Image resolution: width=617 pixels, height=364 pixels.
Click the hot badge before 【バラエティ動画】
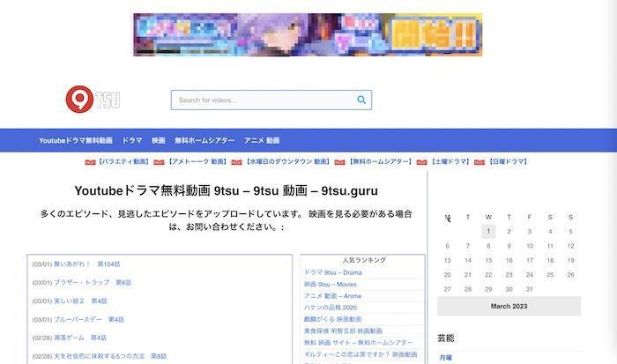90,162
